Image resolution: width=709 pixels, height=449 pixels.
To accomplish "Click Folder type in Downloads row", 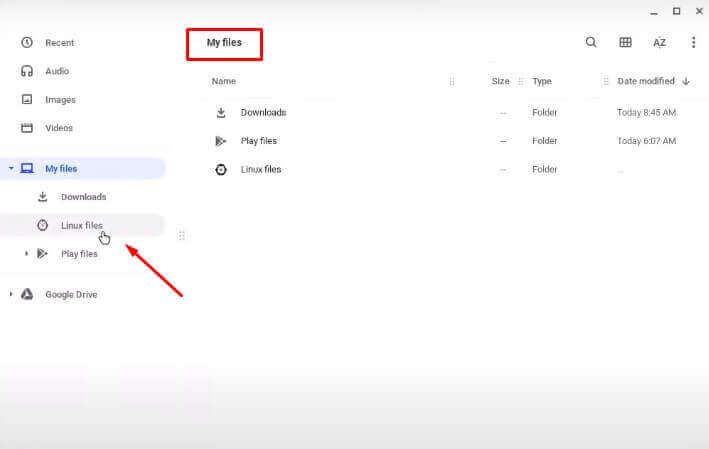I will (x=544, y=113).
